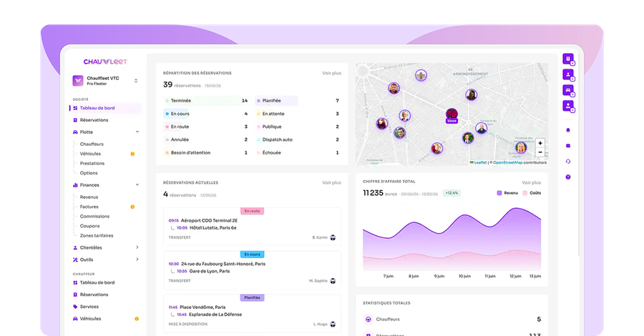
Task: Click the Vous marker on the map
Action: [452, 116]
